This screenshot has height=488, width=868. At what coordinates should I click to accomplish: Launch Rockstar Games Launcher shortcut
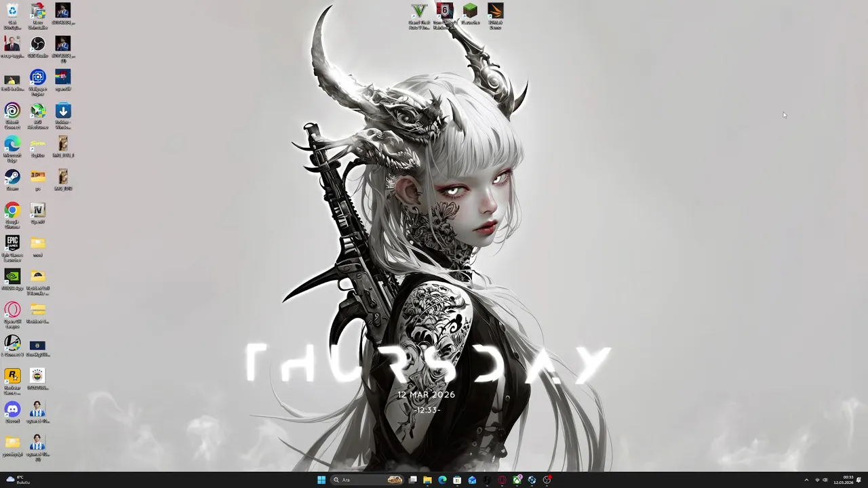click(12, 382)
